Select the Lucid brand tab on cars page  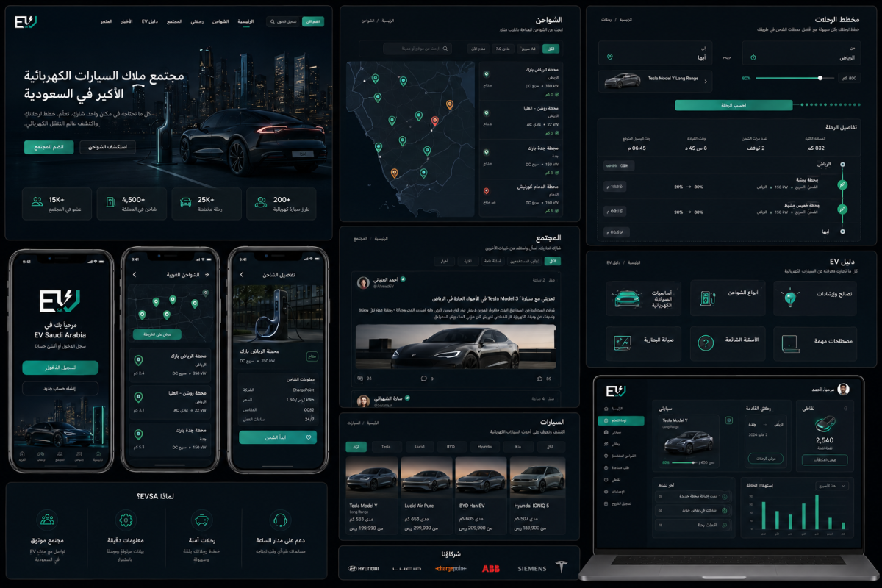(x=419, y=446)
